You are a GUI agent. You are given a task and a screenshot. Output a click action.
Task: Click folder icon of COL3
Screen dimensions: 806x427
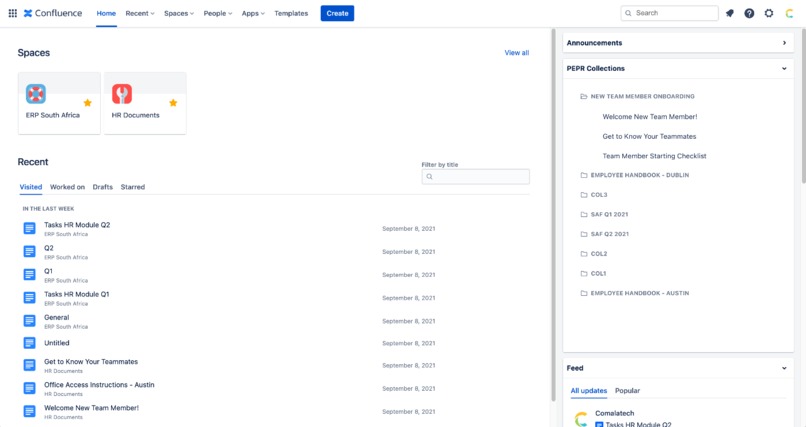click(x=583, y=195)
